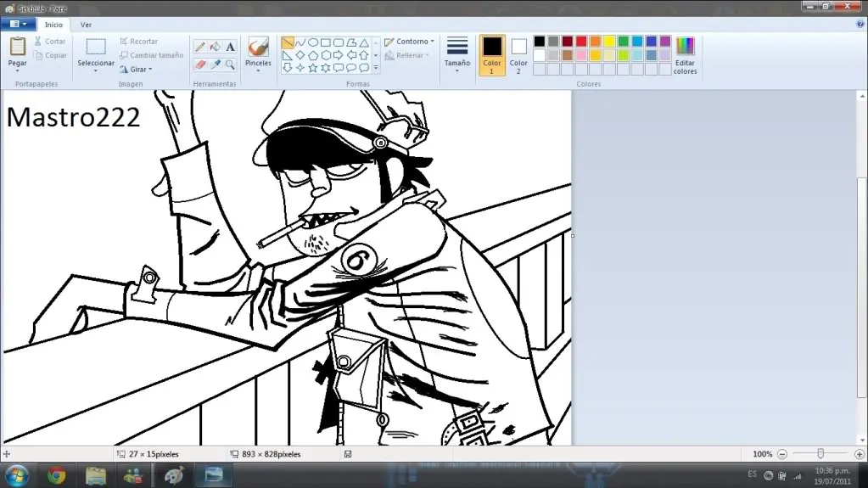Open the Pinceles brushes dropdown
This screenshot has height=488, width=868.
tap(258, 71)
